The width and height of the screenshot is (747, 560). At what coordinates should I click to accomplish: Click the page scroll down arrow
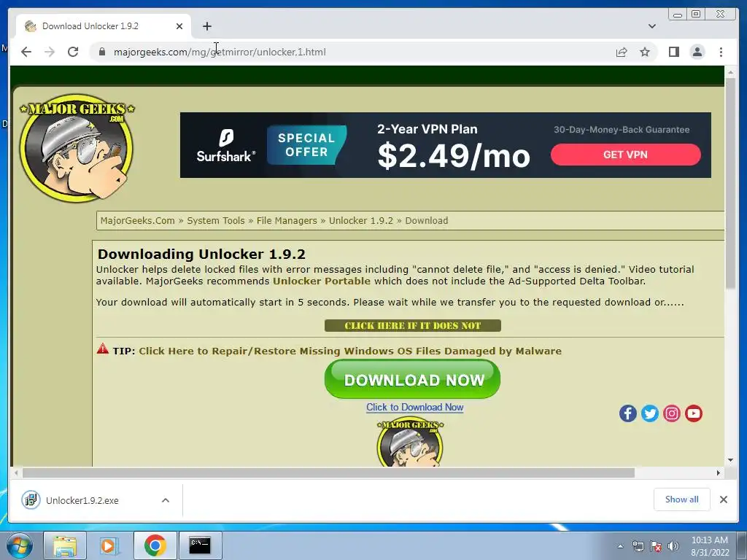pyautogui.click(x=730, y=461)
